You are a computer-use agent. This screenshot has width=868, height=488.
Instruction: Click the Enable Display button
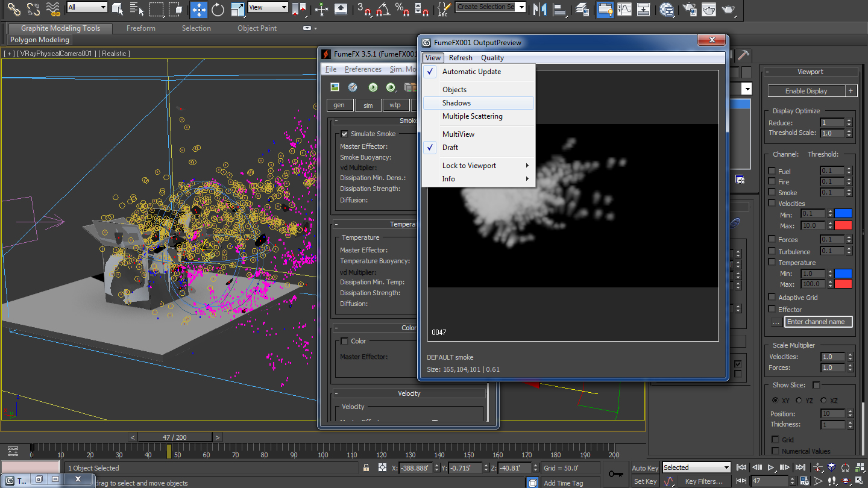pos(806,91)
